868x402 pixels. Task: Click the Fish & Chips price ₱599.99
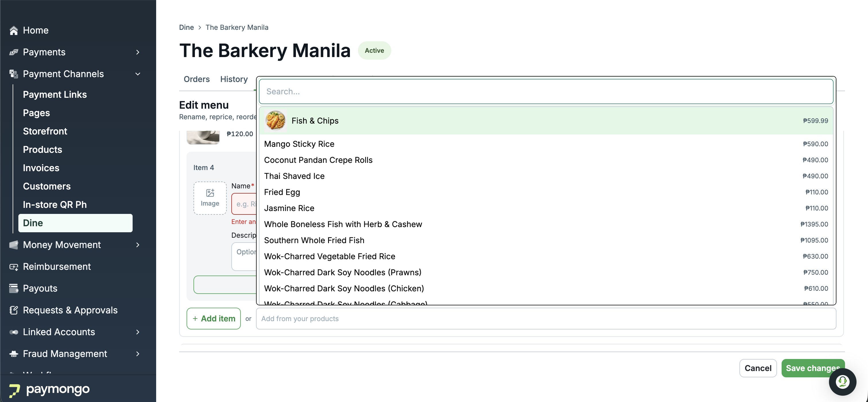815,121
